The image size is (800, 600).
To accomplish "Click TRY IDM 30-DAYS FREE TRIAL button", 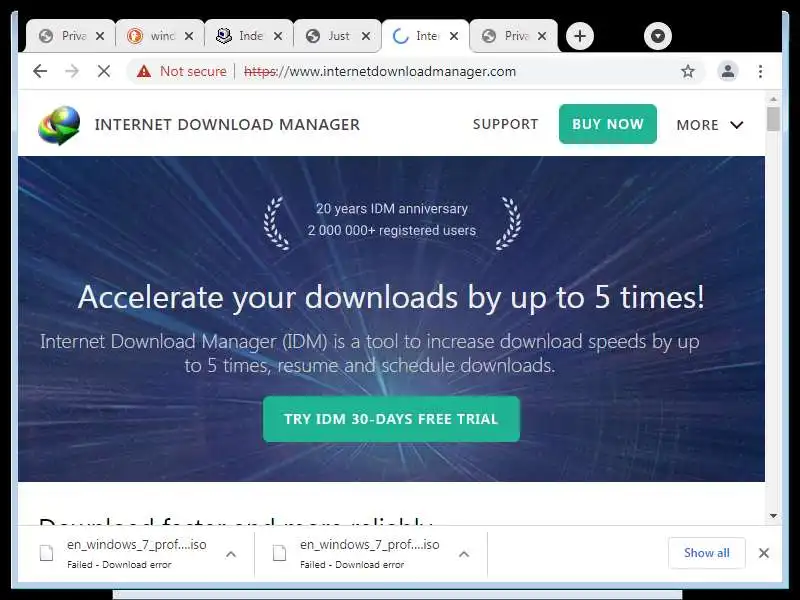I will pyautogui.click(x=391, y=419).
